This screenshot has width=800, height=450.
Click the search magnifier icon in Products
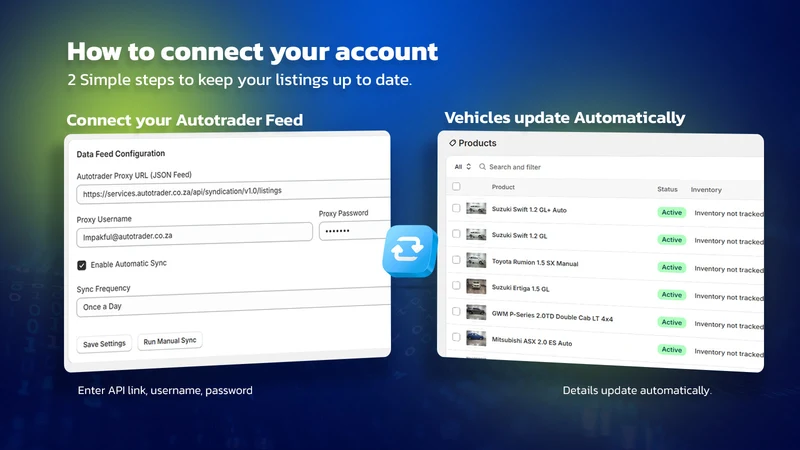coord(482,167)
